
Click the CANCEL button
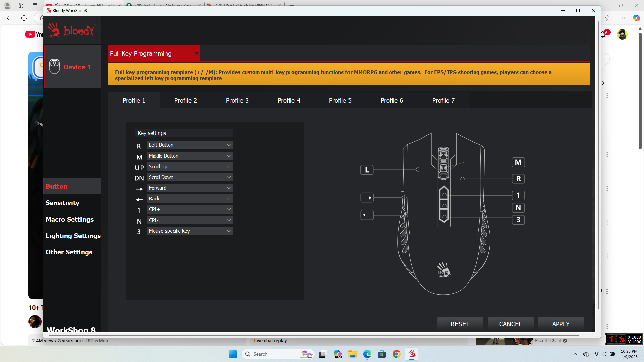[x=511, y=324]
